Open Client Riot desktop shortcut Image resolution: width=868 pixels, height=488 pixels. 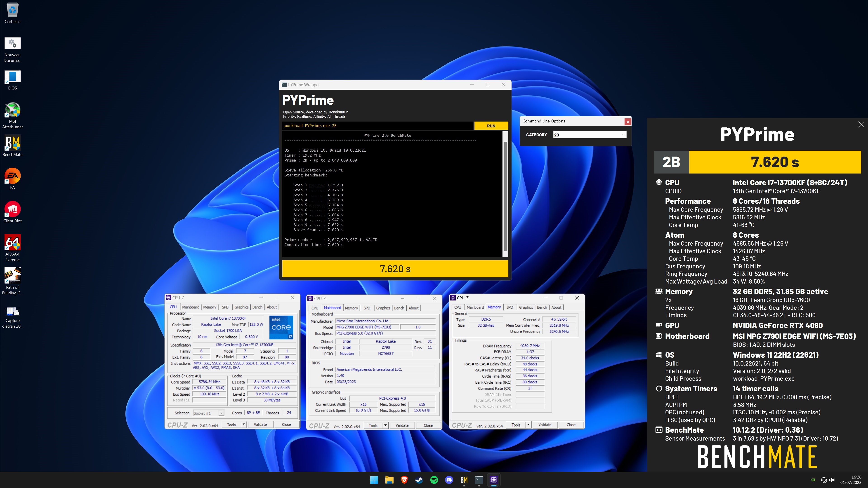point(12,212)
